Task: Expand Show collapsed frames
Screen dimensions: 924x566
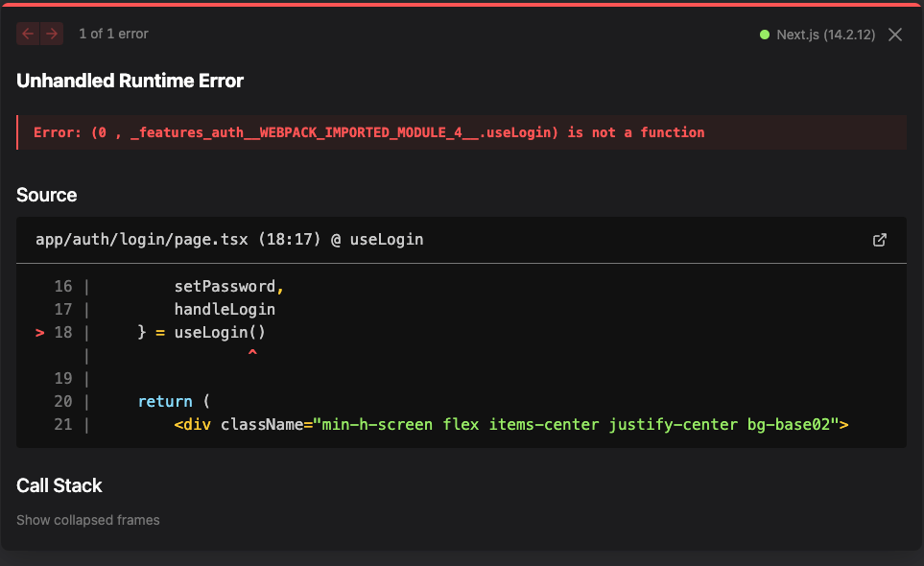Action: (x=88, y=520)
